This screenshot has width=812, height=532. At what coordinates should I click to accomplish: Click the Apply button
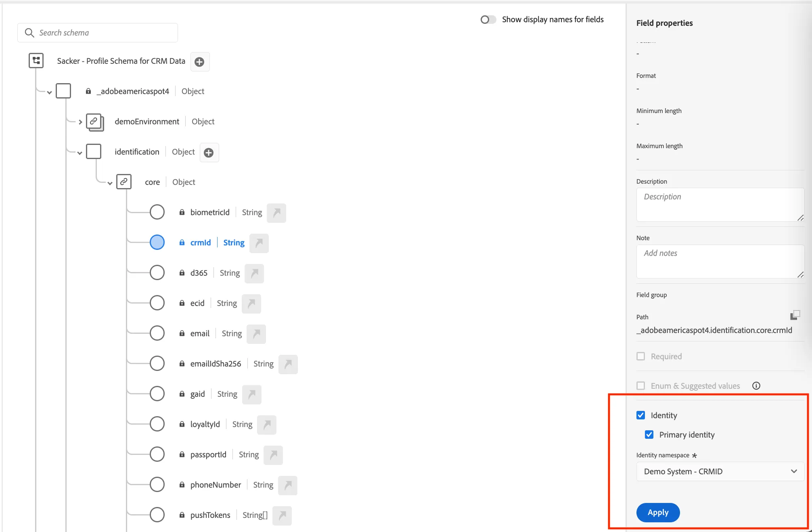point(658,512)
